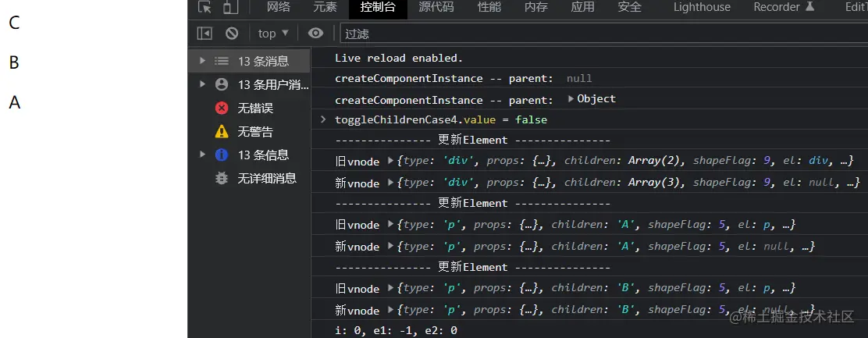Viewport: 868px width, 338px height.
Task: Click paragraph C on the page
Action: (x=14, y=23)
